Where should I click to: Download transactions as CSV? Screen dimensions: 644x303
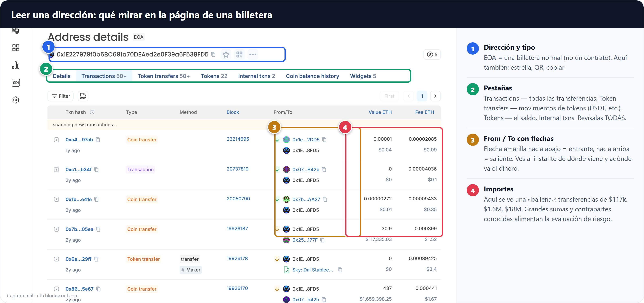click(83, 96)
